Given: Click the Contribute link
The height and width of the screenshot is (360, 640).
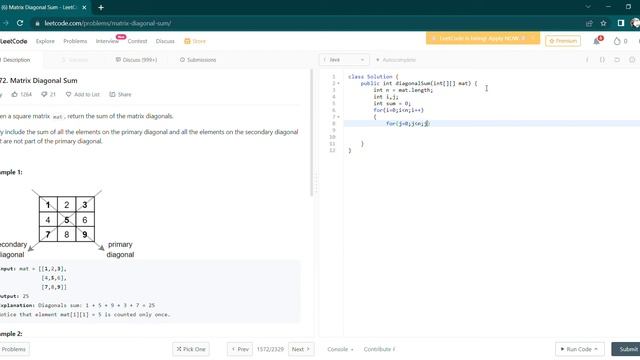Looking at the screenshot, I should coord(379,349).
